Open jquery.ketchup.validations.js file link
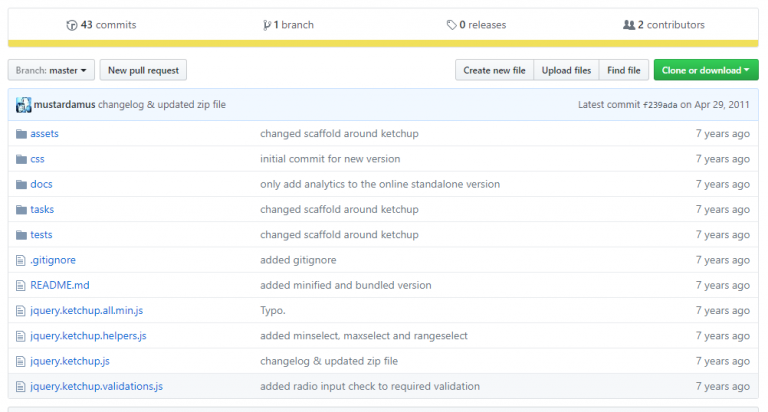The width and height of the screenshot is (768, 412). coord(96,386)
